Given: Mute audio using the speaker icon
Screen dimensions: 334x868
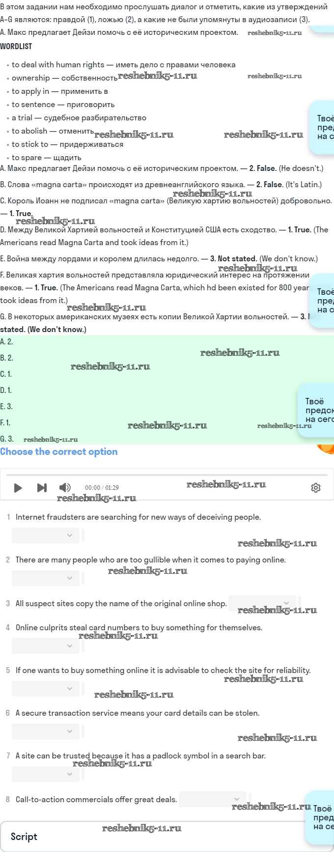Looking at the screenshot, I should pyautogui.click(x=65, y=488).
